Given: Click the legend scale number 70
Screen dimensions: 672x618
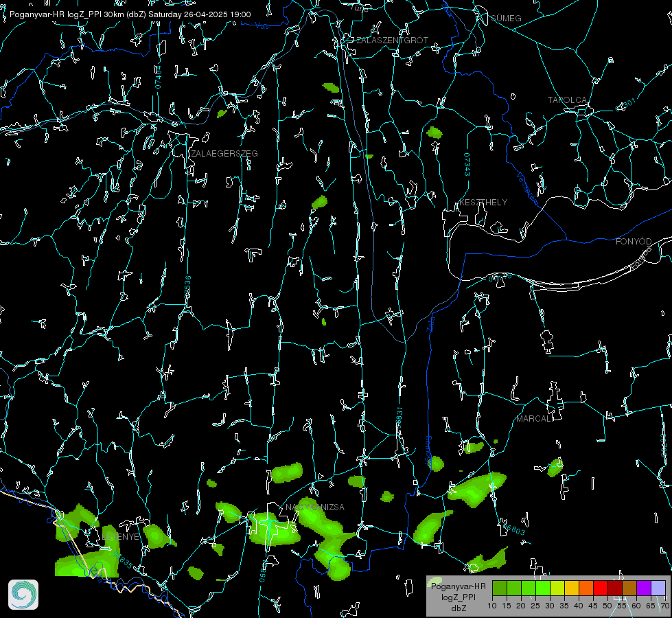Looking at the screenshot, I should (x=664, y=606).
